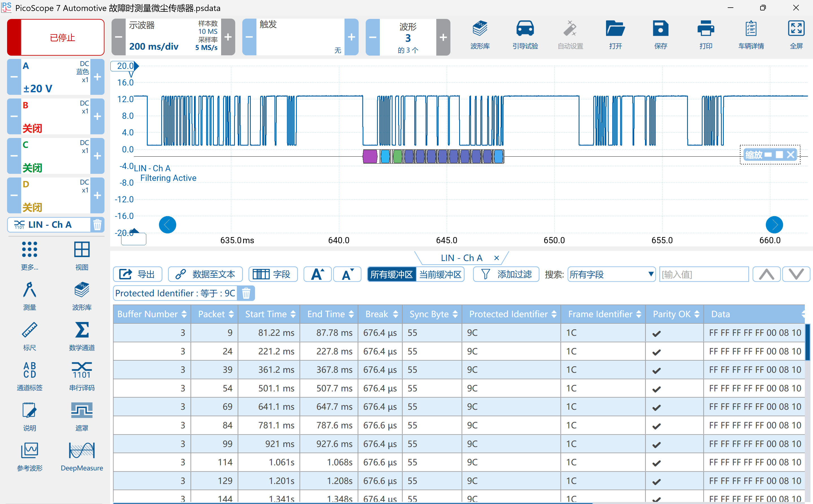Open Channel A ±20 V settings
This screenshot has width=813, height=504.
56,77
